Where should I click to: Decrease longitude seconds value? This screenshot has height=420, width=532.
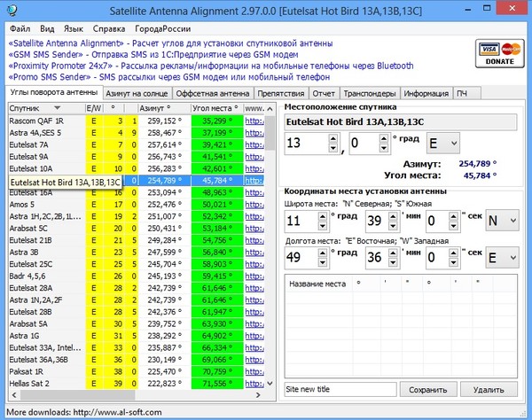[453, 262]
